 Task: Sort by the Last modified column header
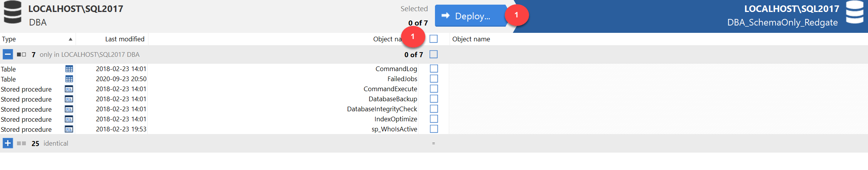125,39
